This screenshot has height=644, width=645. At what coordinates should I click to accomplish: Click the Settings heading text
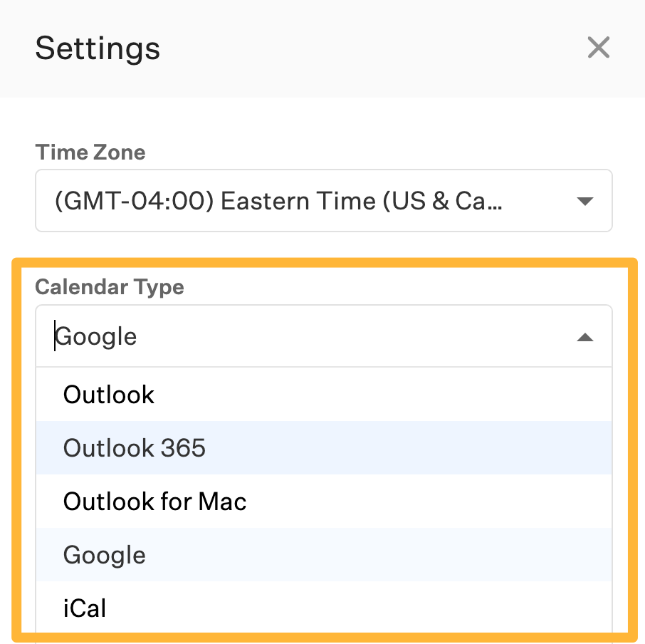(98, 48)
